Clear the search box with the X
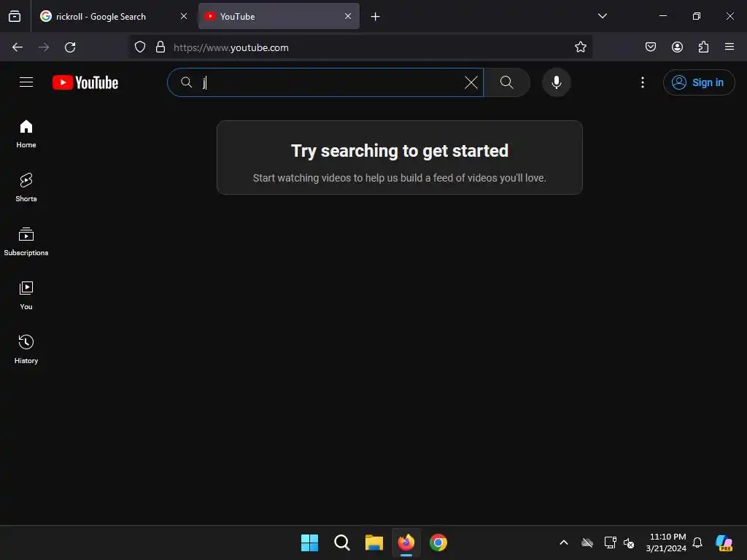747x560 pixels. [x=471, y=82]
